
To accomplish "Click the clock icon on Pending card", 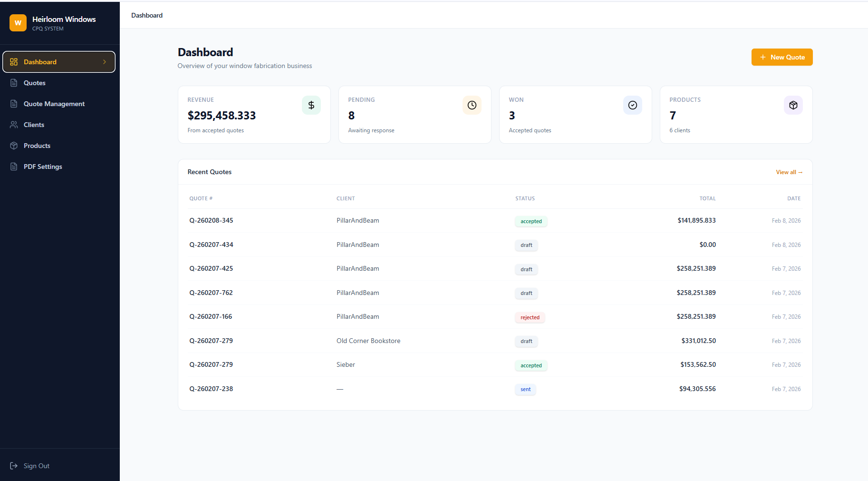I will 472,105.
